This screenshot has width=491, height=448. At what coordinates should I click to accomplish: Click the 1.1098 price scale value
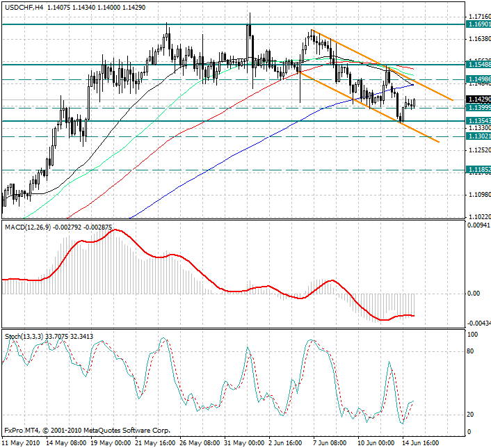[479, 195]
